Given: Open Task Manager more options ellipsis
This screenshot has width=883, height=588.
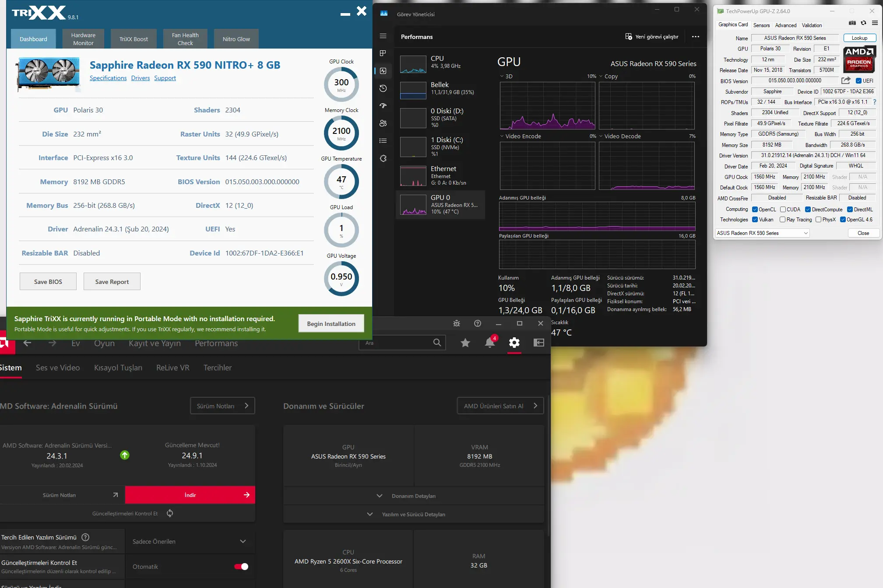Looking at the screenshot, I should coord(695,37).
